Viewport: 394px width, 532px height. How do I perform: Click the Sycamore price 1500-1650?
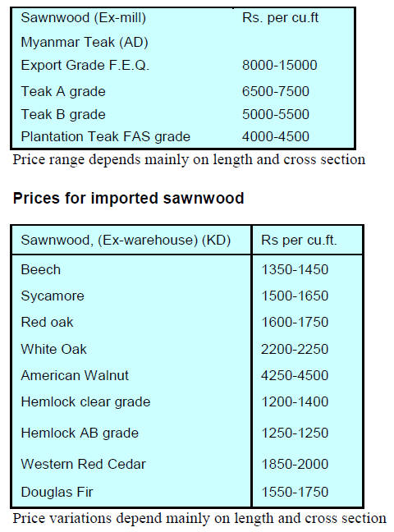(295, 296)
